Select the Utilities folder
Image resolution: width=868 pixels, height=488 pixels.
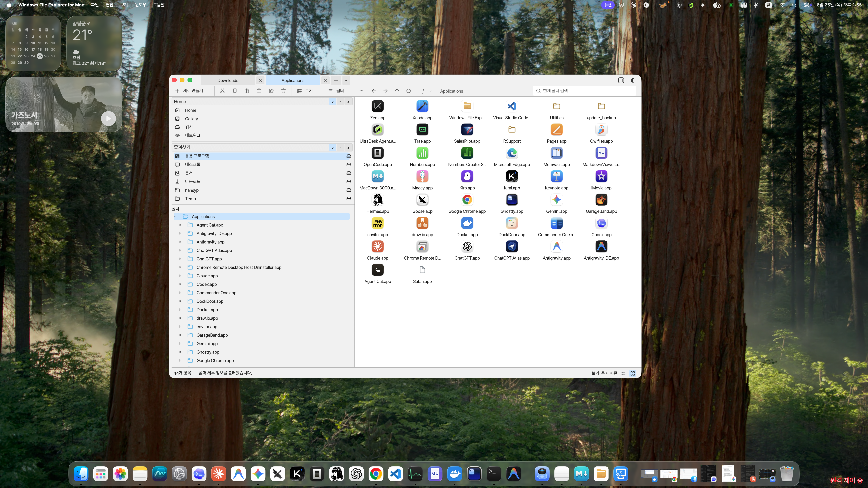(x=556, y=106)
